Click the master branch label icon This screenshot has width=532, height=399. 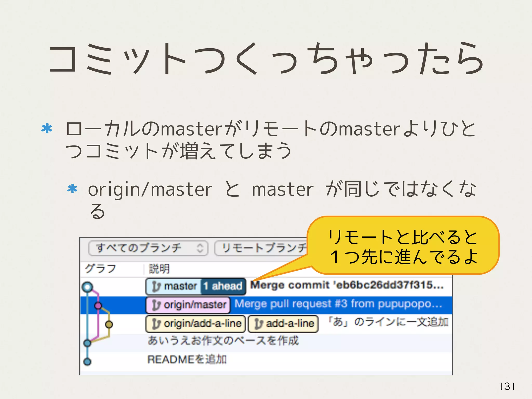156,286
